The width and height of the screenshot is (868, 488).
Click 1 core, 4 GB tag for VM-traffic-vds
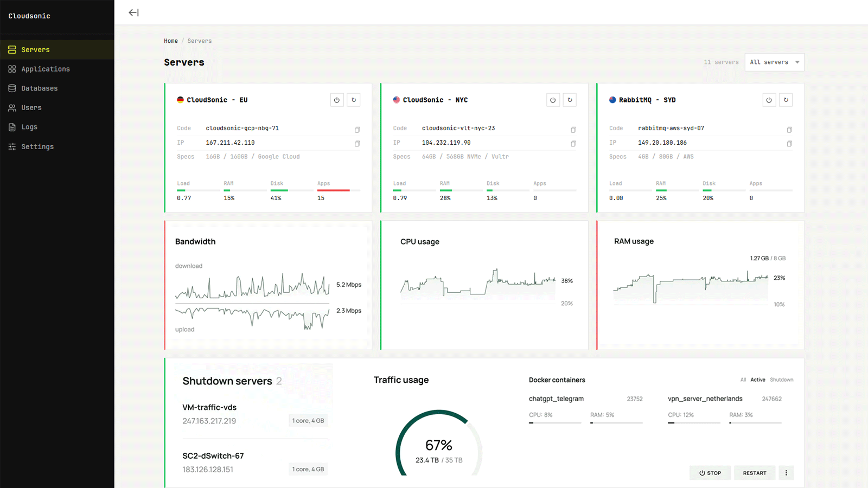pos(308,421)
